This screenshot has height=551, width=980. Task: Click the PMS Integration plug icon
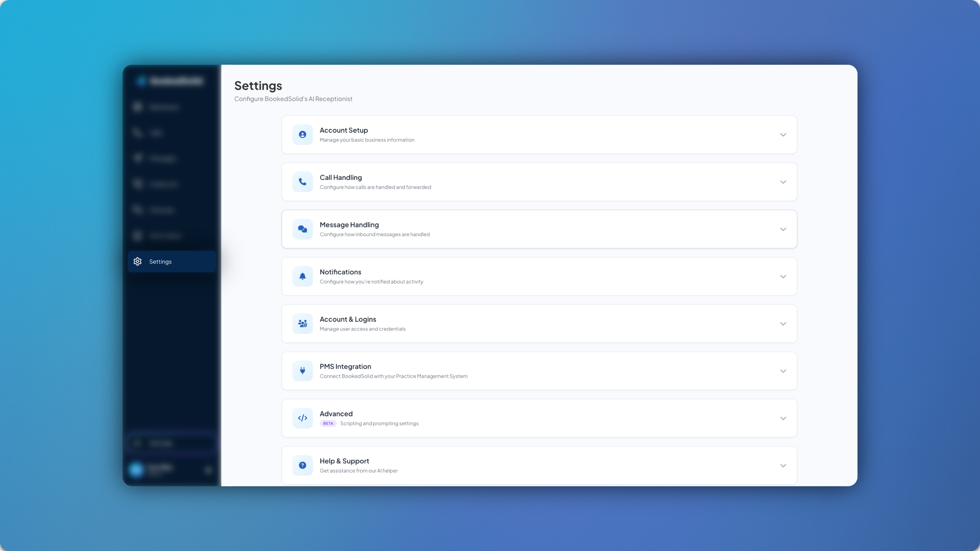coord(302,371)
